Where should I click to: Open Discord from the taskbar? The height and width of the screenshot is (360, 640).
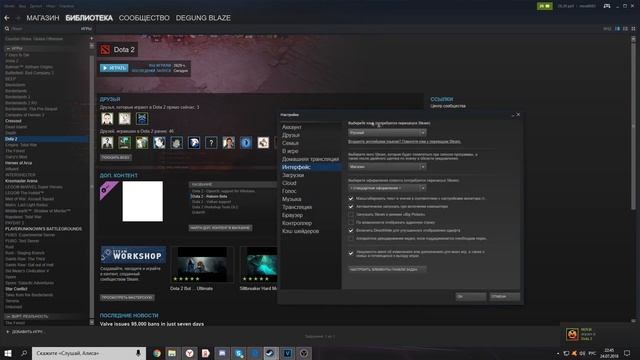pyautogui.click(x=222, y=353)
